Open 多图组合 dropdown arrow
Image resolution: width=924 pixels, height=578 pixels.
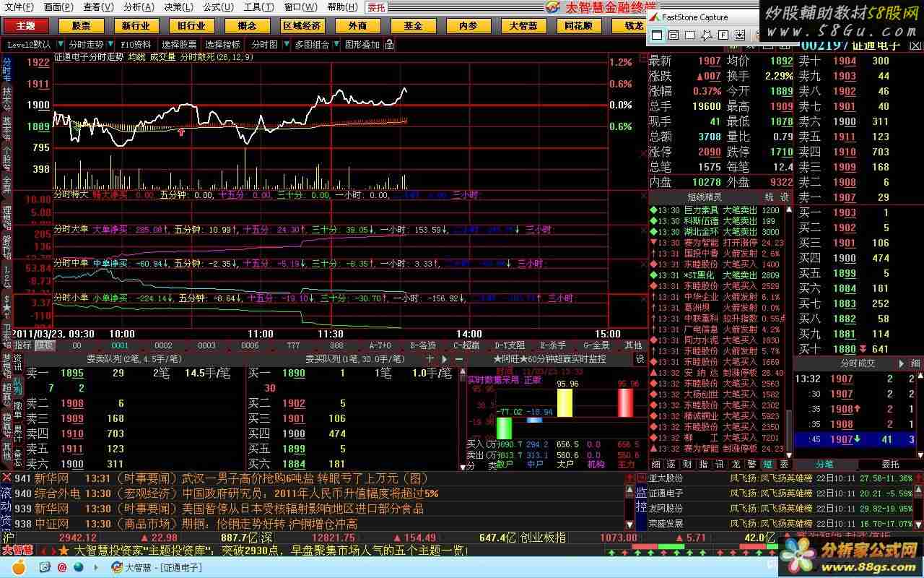336,44
